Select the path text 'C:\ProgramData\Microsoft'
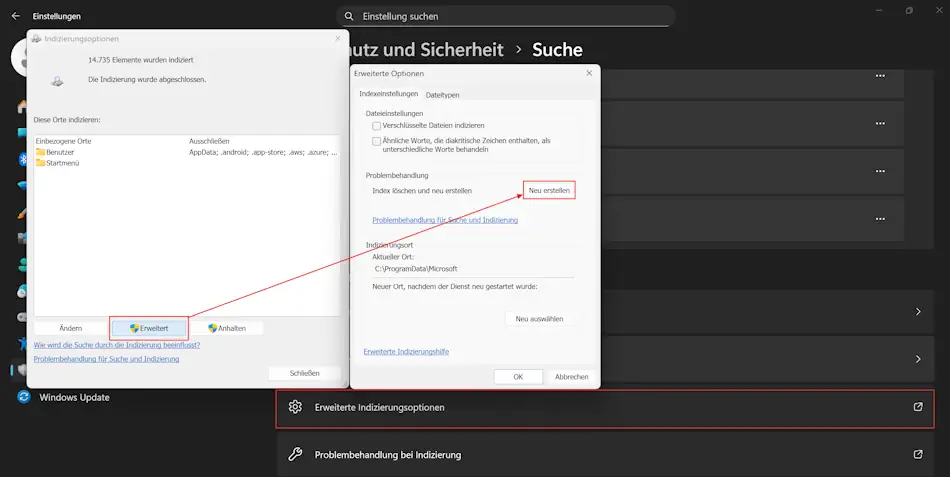This screenshot has width=950, height=477. click(416, 269)
